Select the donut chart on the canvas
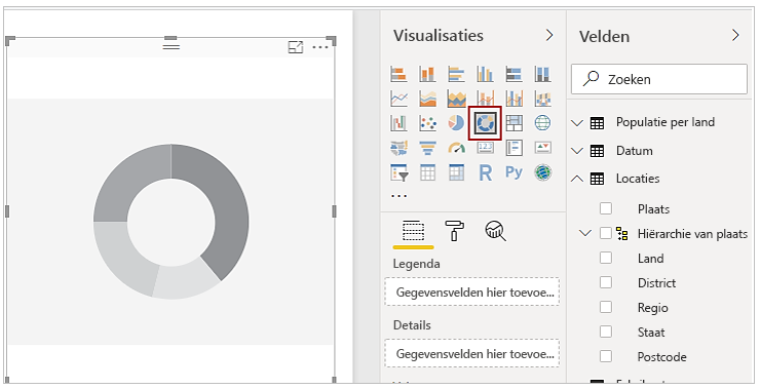This screenshot has height=389, width=760. pyautogui.click(x=171, y=221)
